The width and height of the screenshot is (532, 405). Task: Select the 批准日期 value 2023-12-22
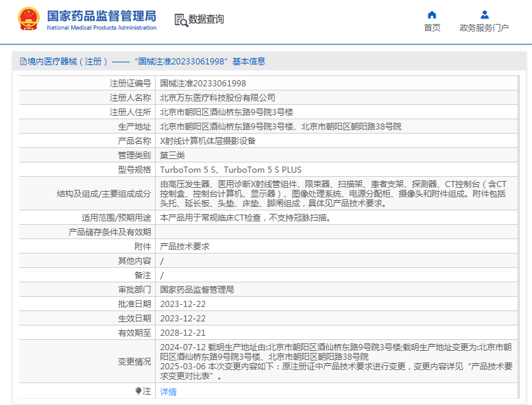(183, 304)
